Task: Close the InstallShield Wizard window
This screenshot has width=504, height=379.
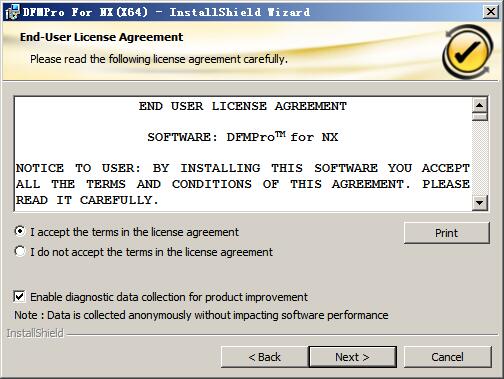Action: 491,12
